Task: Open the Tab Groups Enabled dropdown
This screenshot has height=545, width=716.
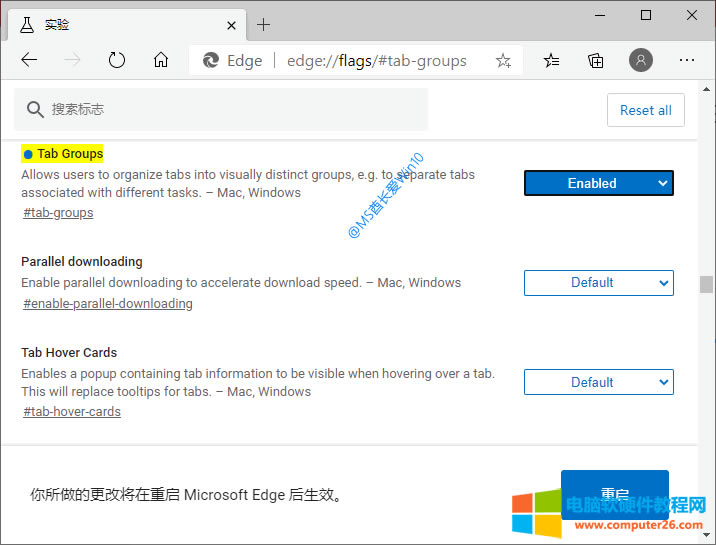Action: point(599,183)
